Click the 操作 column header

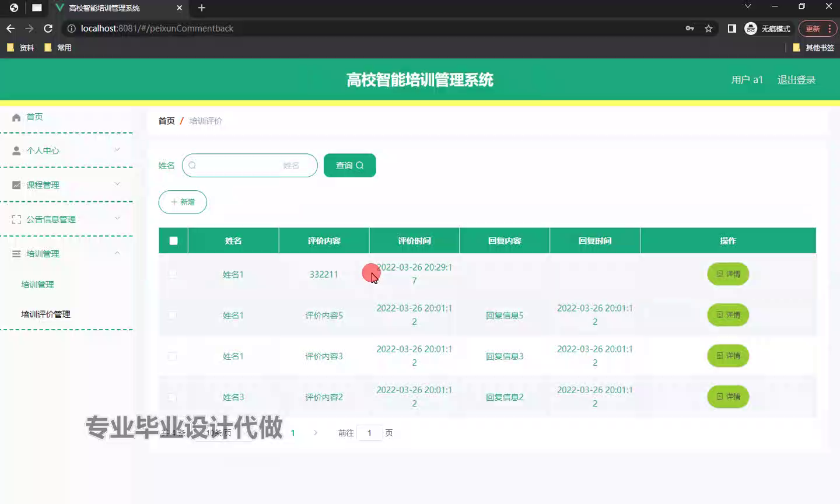pos(728,241)
